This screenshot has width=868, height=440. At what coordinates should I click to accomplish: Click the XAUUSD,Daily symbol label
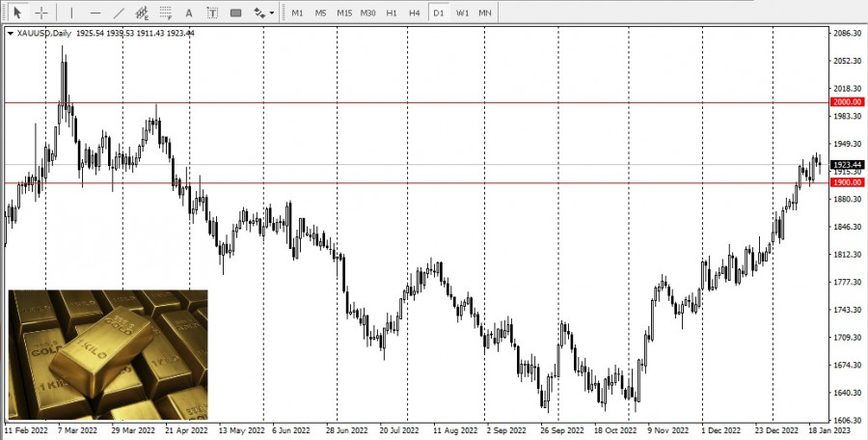point(43,33)
